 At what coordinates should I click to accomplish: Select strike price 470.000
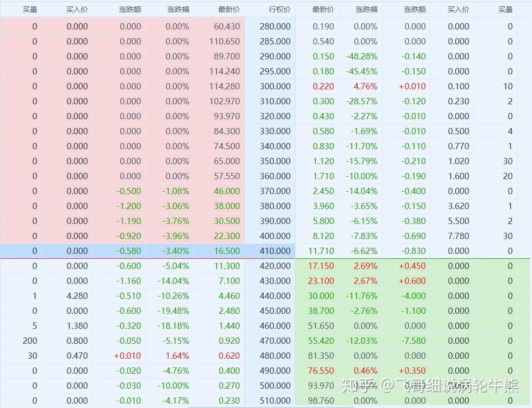(275, 340)
